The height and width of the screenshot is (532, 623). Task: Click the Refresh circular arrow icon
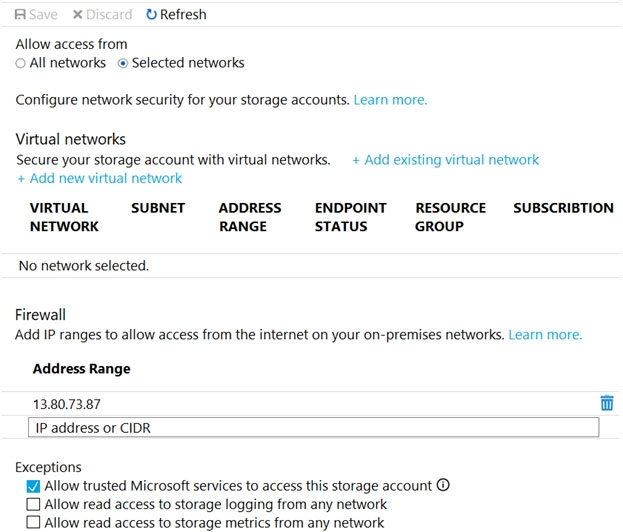click(151, 15)
